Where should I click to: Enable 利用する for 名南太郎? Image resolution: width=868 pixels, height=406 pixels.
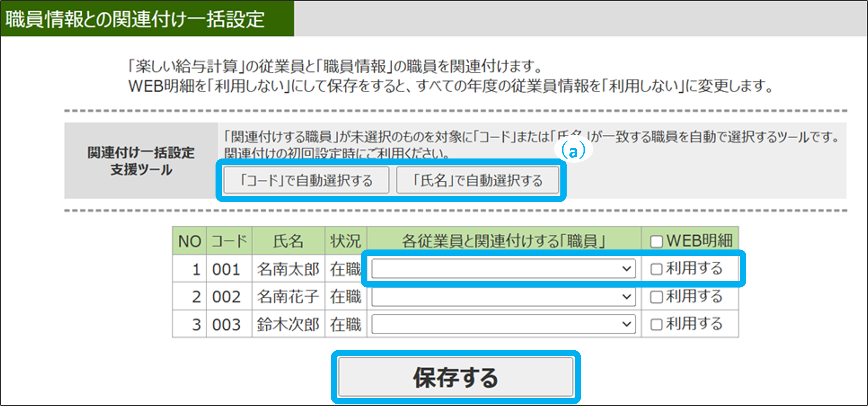(656, 269)
